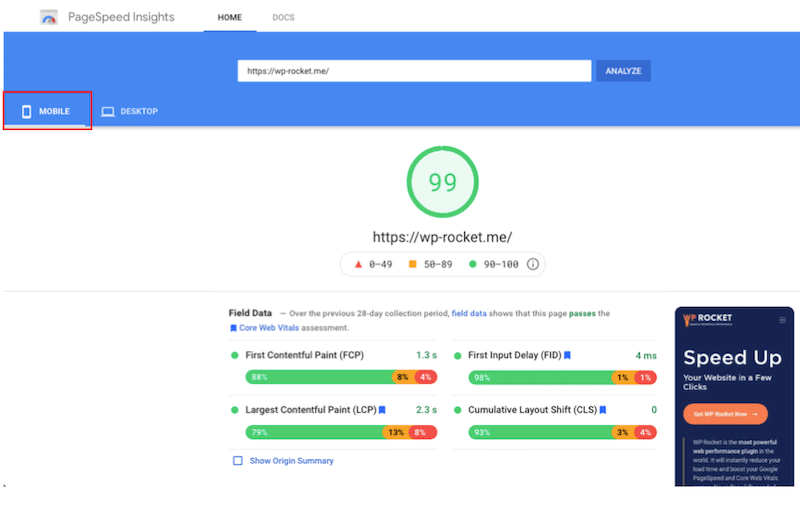This screenshot has height=507, width=800.
Task: Click the green dot beside First Input Delay
Action: [x=458, y=356]
